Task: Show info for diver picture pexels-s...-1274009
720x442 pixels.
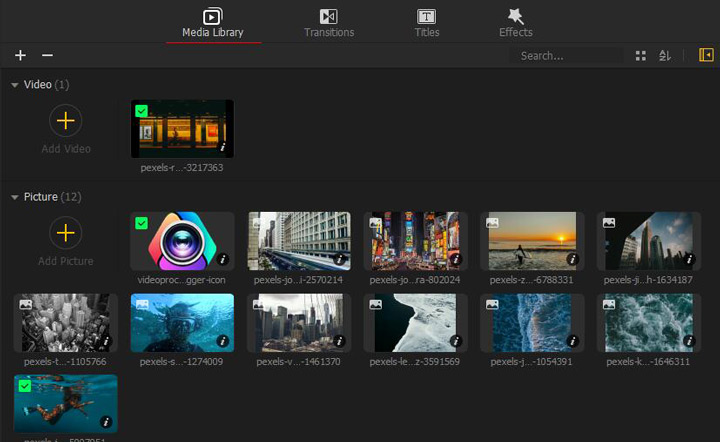Action: [223, 341]
